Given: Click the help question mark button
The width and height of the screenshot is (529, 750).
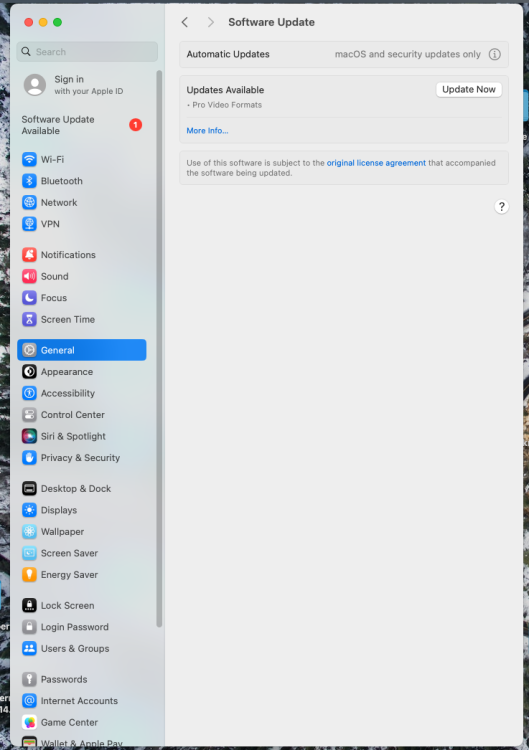Looking at the screenshot, I should [501, 207].
